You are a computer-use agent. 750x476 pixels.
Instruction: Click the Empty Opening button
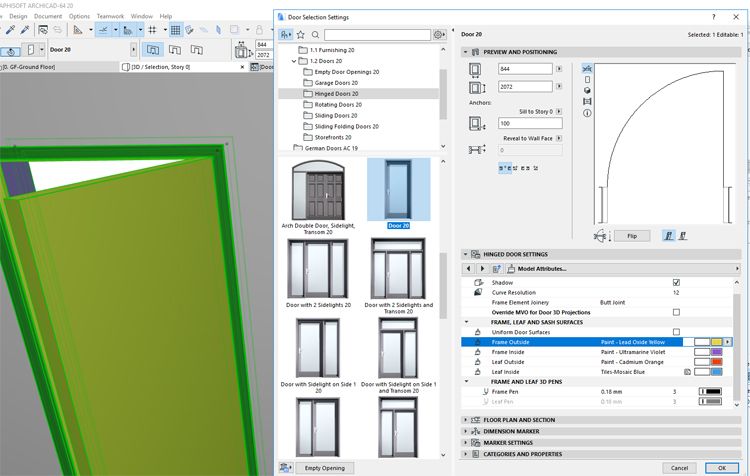(325, 467)
